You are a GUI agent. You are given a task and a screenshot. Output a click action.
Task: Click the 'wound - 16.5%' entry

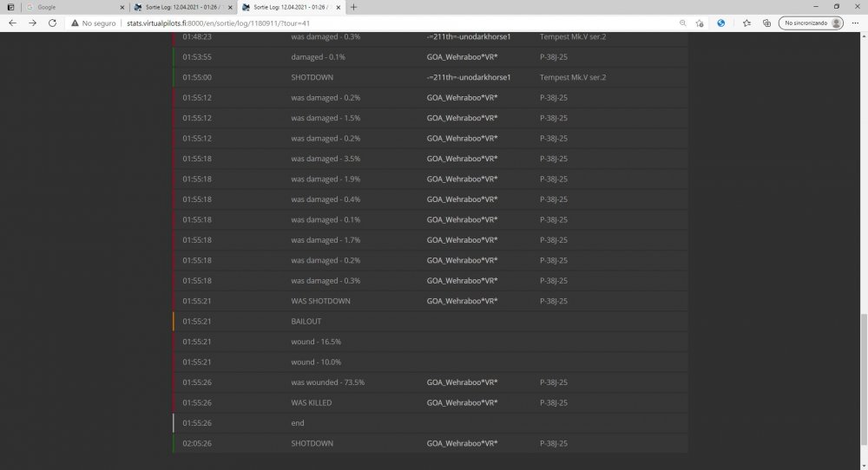[316, 342]
